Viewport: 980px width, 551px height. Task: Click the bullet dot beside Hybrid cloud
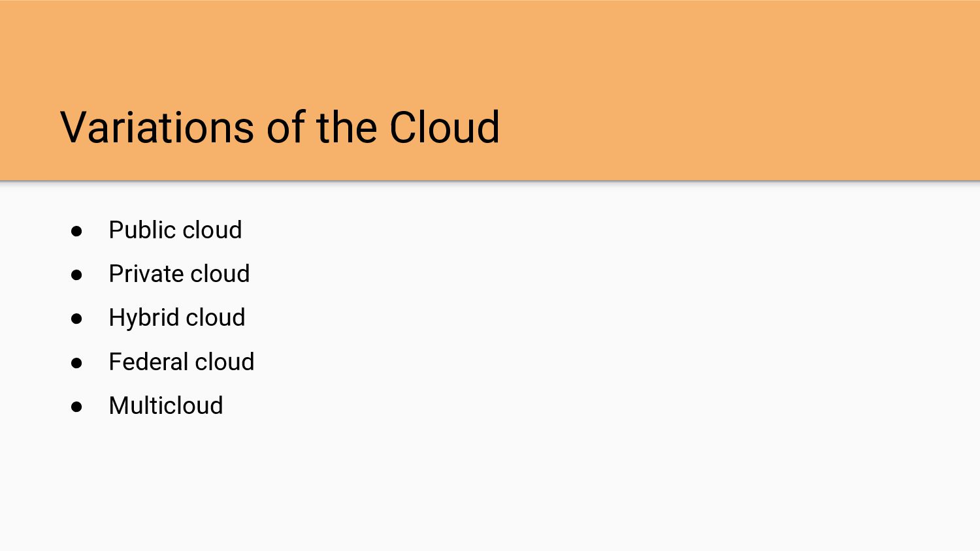(x=76, y=319)
